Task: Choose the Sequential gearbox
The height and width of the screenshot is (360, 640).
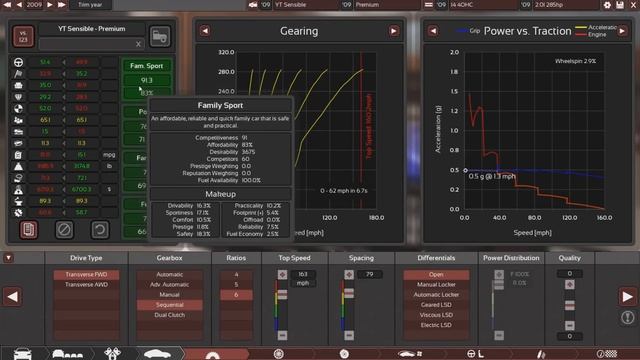Action: click(169, 305)
